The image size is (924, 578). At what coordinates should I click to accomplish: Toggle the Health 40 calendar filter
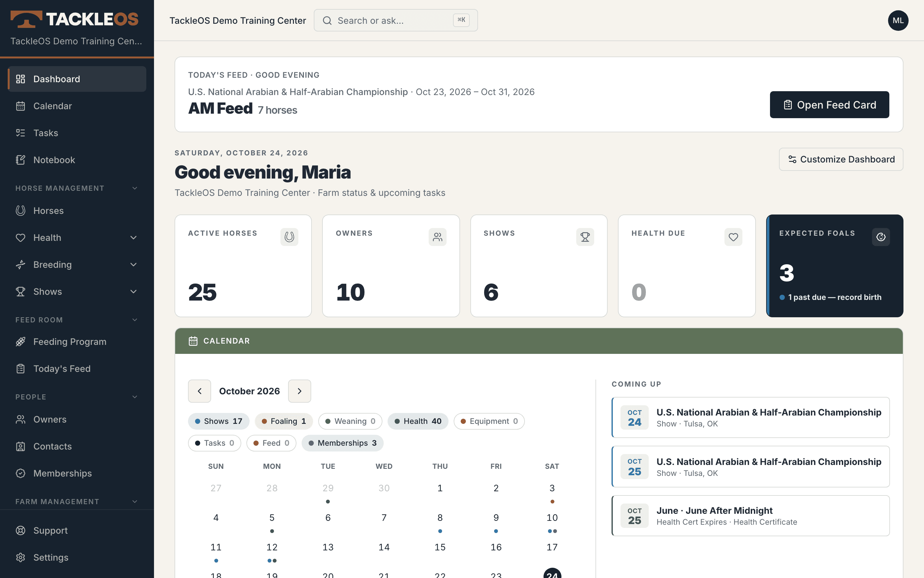tap(418, 421)
